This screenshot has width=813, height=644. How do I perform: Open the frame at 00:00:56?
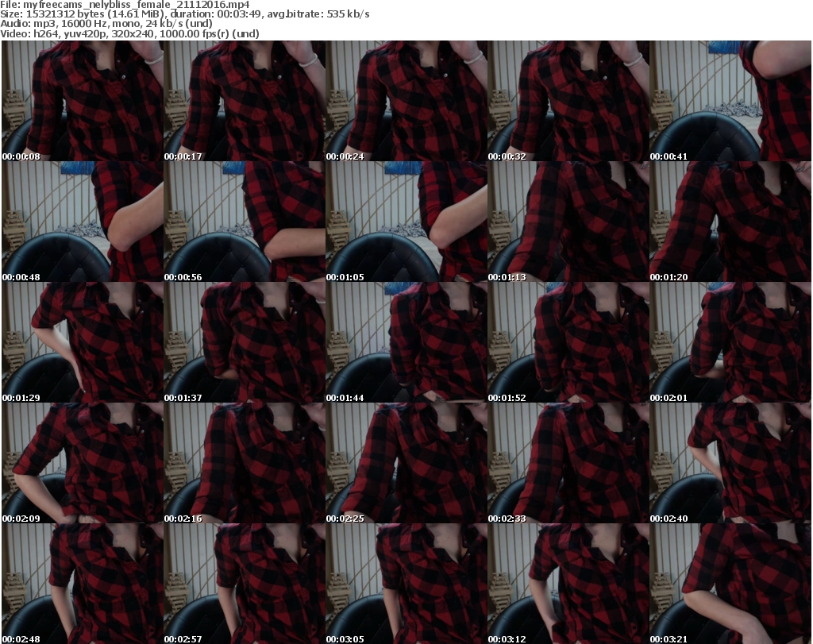(x=245, y=222)
